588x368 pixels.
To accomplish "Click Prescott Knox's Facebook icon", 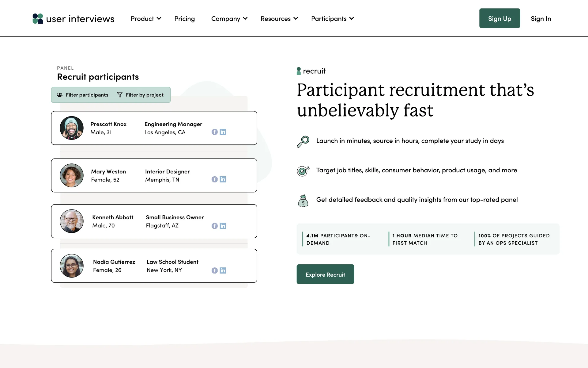I will pyautogui.click(x=214, y=132).
